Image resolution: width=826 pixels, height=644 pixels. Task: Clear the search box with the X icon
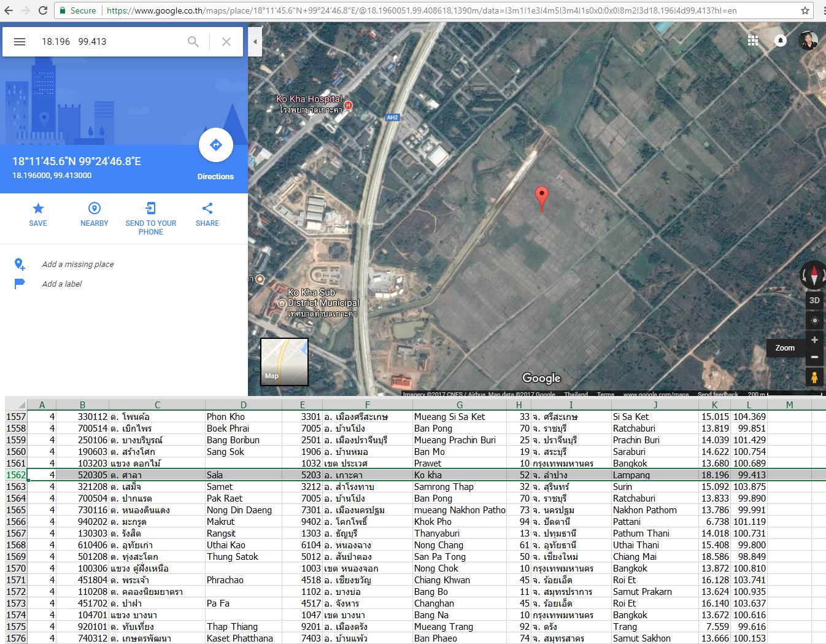226,42
